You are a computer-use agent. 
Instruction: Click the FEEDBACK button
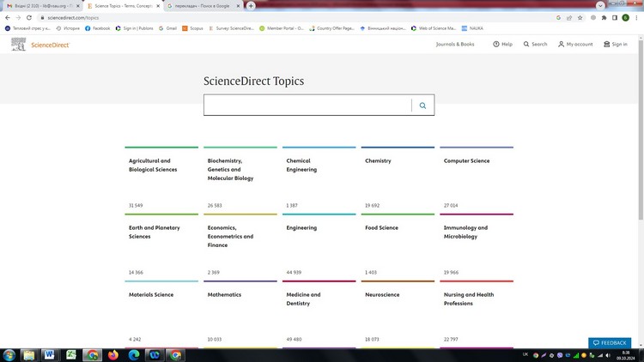click(x=610, y=343)
